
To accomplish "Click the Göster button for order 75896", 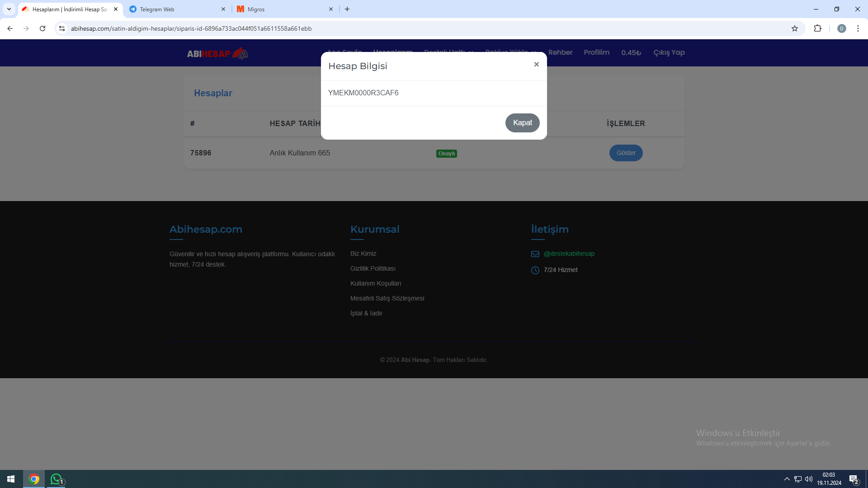I will [626, 153].
